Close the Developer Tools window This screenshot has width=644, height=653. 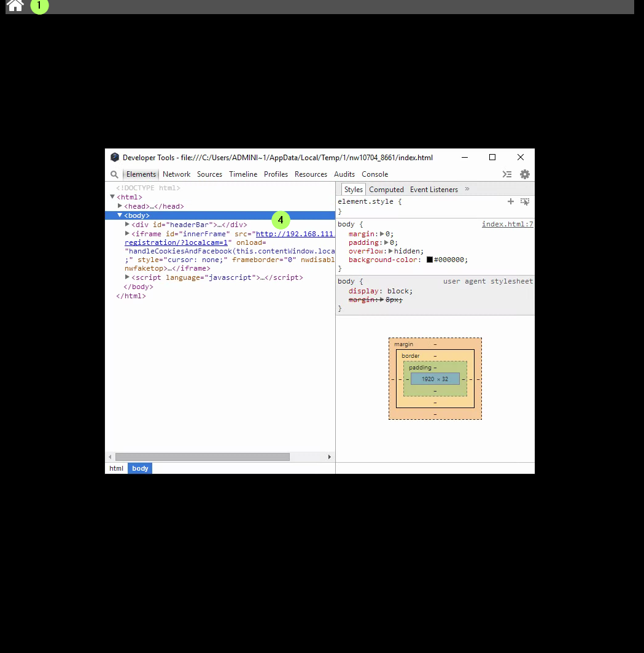click(521, 157)
